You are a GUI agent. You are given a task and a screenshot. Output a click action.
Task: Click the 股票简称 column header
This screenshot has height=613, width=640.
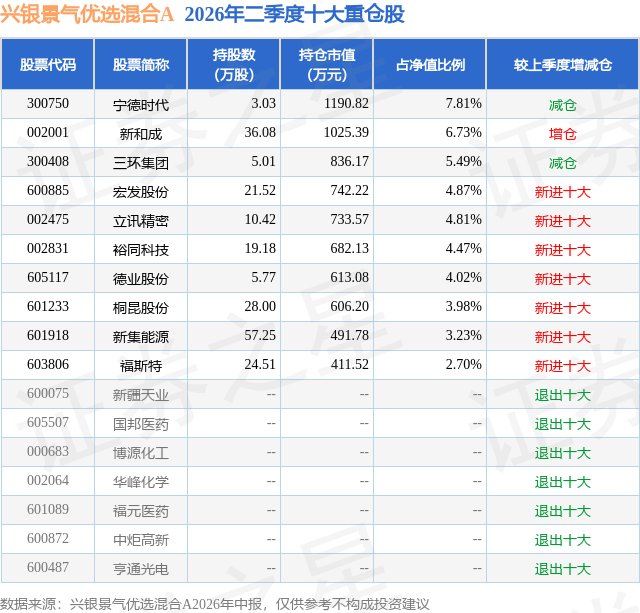click(141, 64)
